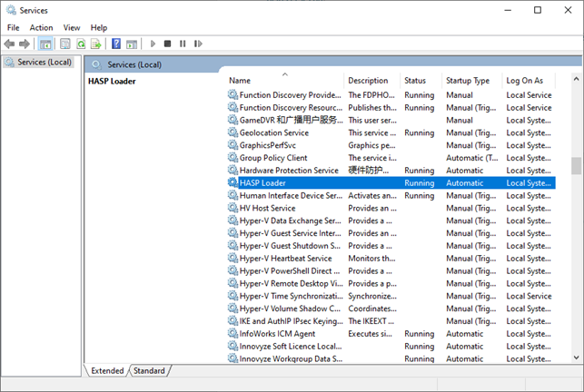The image size is (584, 392).
Task: Click gear icon of GraphicsPerfSvc row
Action: (x=233, y=145)
